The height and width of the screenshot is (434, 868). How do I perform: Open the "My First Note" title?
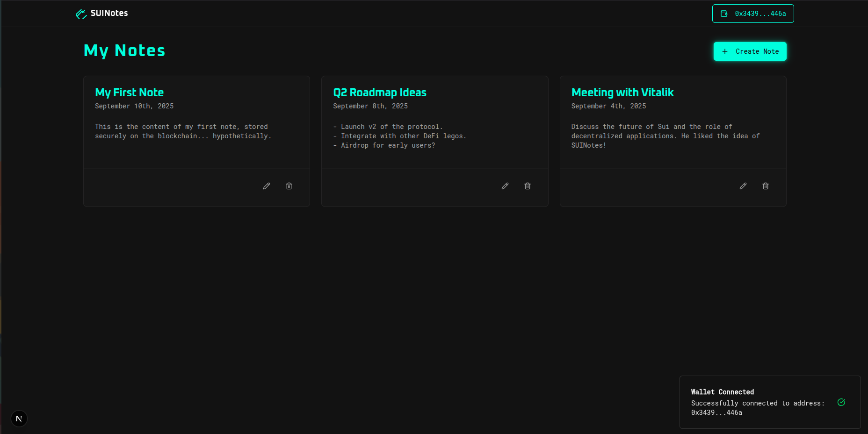coord(129,92)
